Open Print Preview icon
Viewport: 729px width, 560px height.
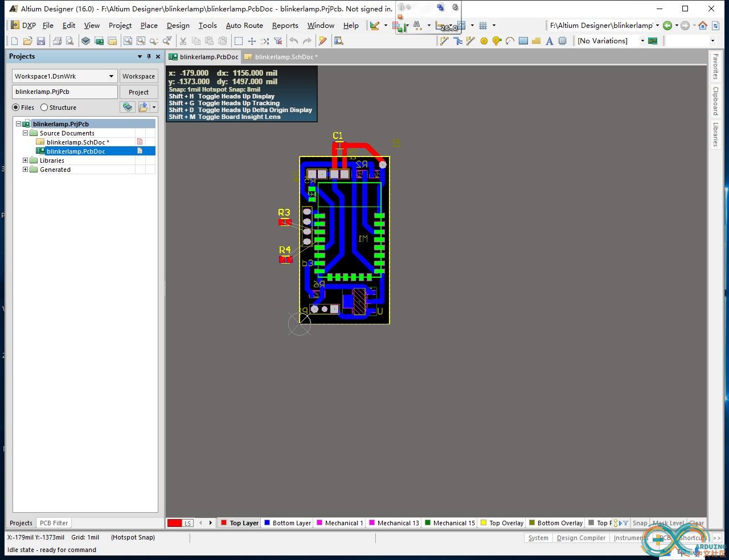pyautogui.click(x=69, y=41)
